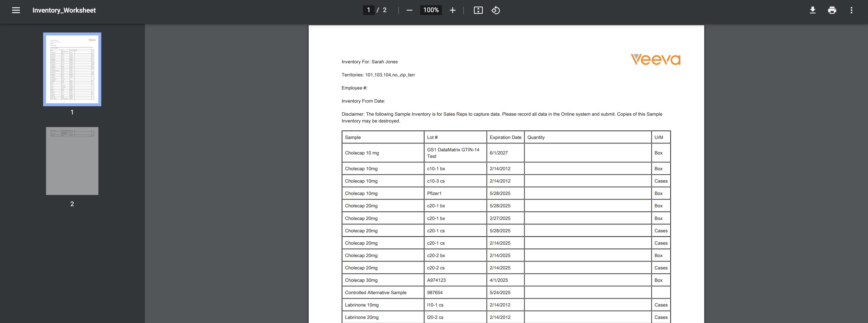
Task: Rotate the document counterclockwise
Action: click(496, 10)
